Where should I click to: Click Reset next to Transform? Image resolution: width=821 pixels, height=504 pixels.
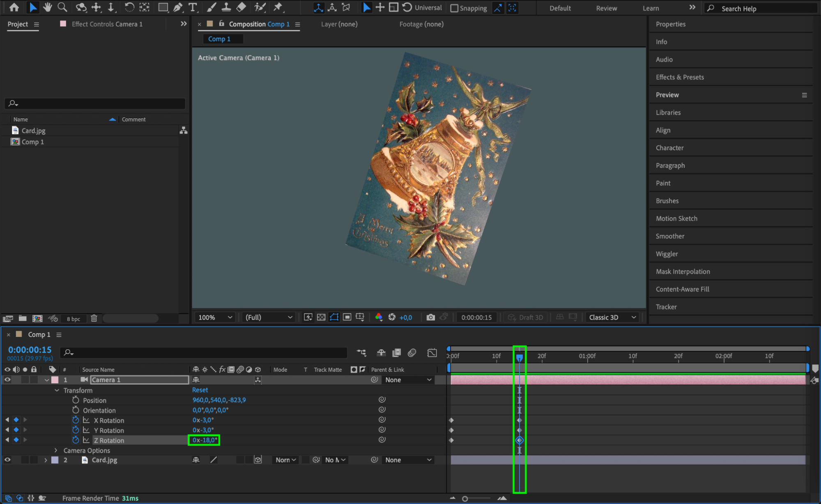200,390
